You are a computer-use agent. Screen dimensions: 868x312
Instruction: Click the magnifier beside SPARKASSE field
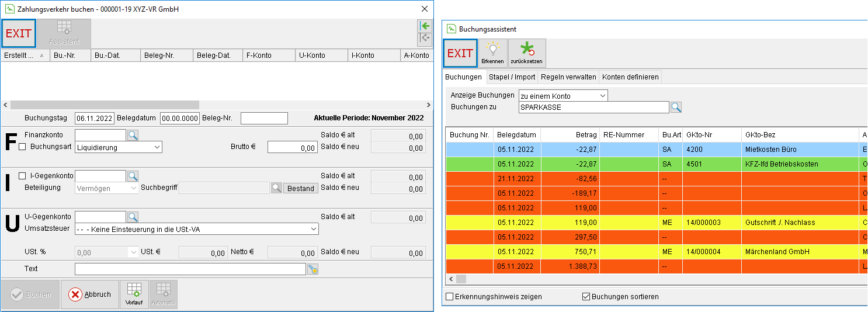coord(676,108)
